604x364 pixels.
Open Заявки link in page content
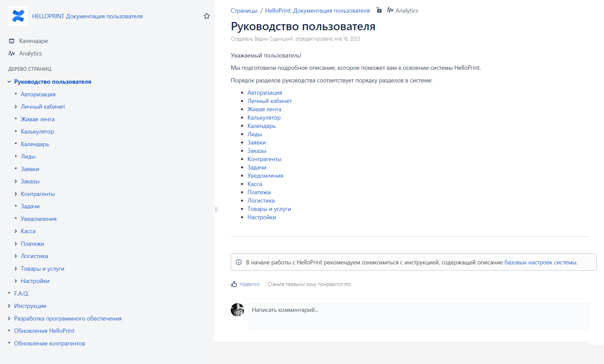click(256, 142)
